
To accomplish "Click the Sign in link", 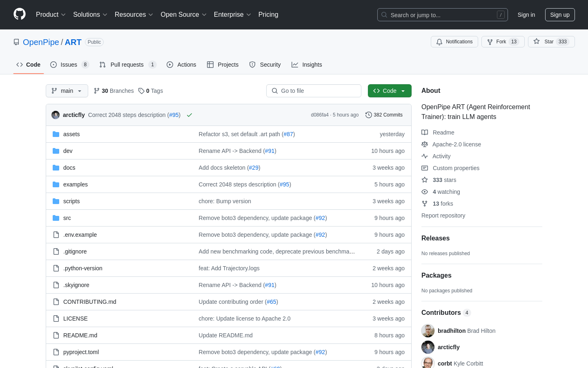I will pyautogui.click(x=526, y=15).
